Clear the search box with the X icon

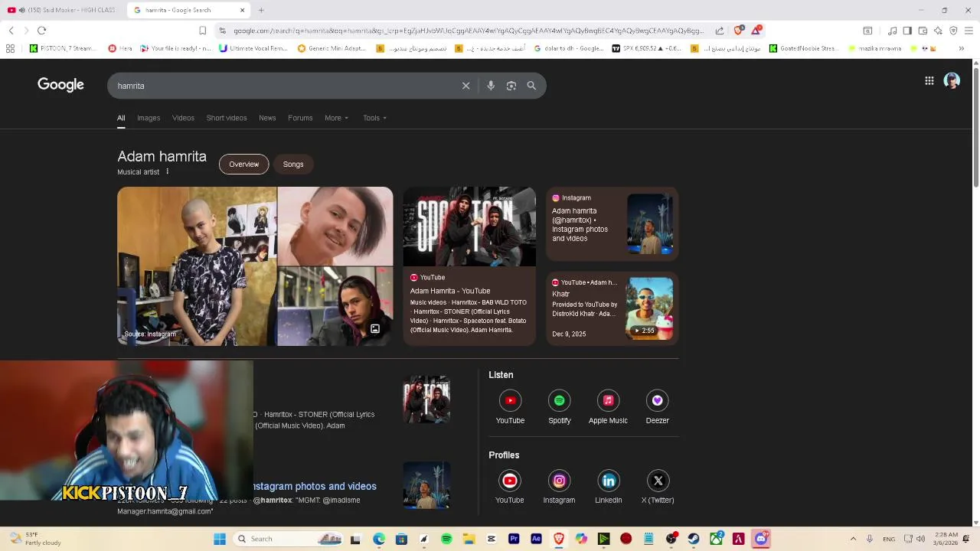tap(465, 86)
